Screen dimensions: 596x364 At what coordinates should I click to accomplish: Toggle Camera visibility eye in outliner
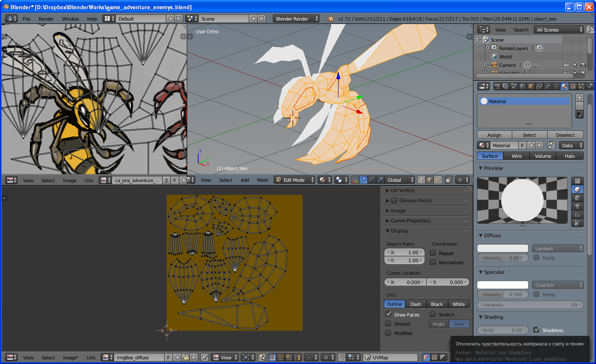point(567,65)
